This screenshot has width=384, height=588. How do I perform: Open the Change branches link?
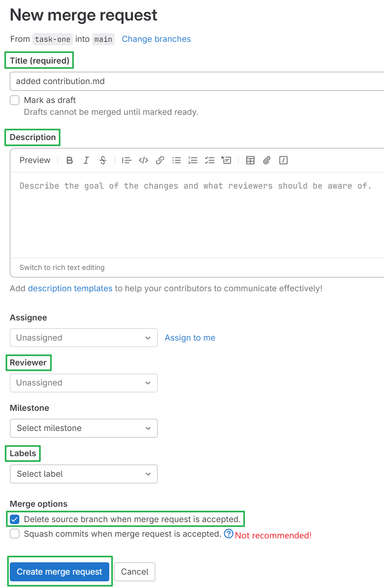(156, 39)
